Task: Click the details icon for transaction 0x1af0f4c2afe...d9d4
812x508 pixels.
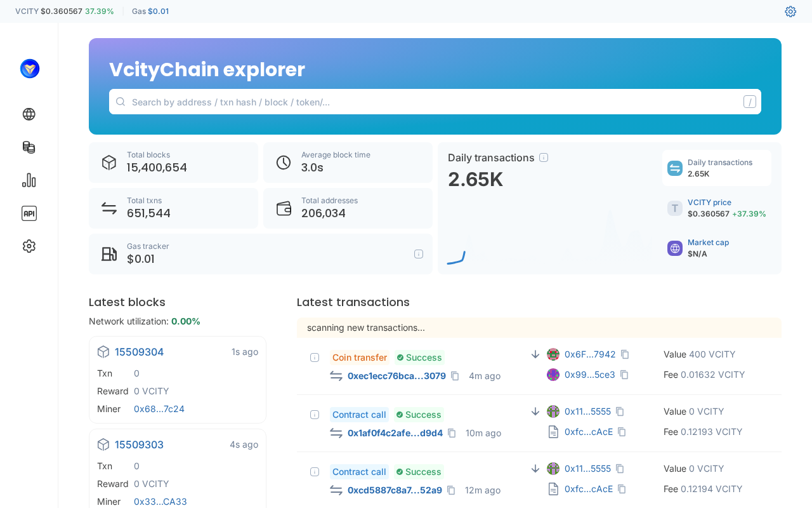Action: point(315,415)
